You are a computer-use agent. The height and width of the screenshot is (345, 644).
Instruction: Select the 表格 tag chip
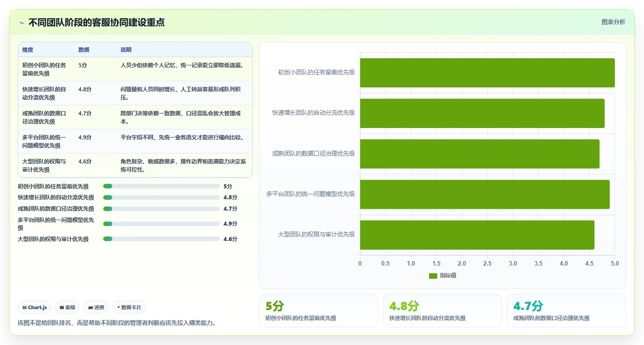point(67,307)
